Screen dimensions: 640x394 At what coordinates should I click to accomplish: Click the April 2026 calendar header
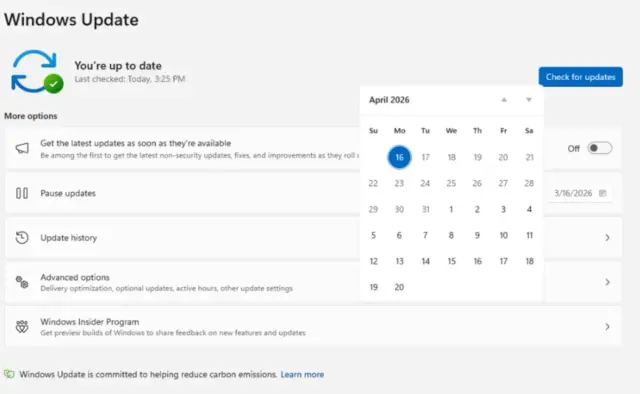389,100
